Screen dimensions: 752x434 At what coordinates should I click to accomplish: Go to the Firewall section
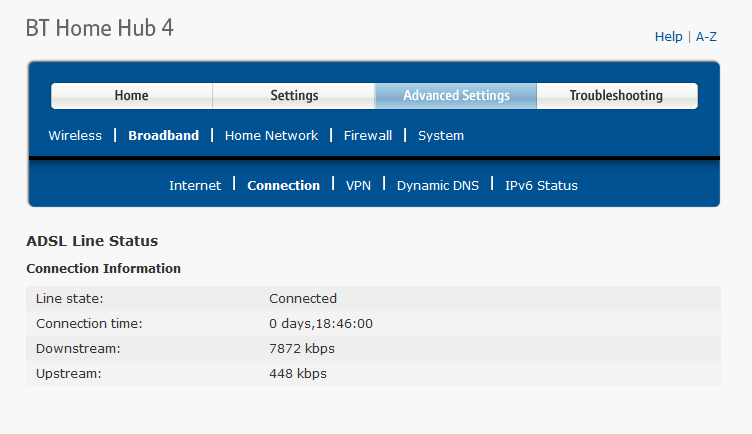click(x=368, y=136)
